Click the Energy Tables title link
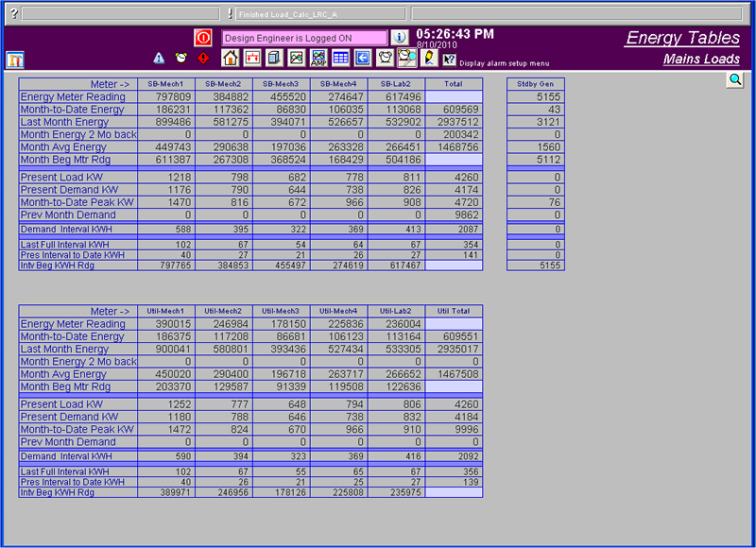The image size is (756, 548). [x=682, y=36]
